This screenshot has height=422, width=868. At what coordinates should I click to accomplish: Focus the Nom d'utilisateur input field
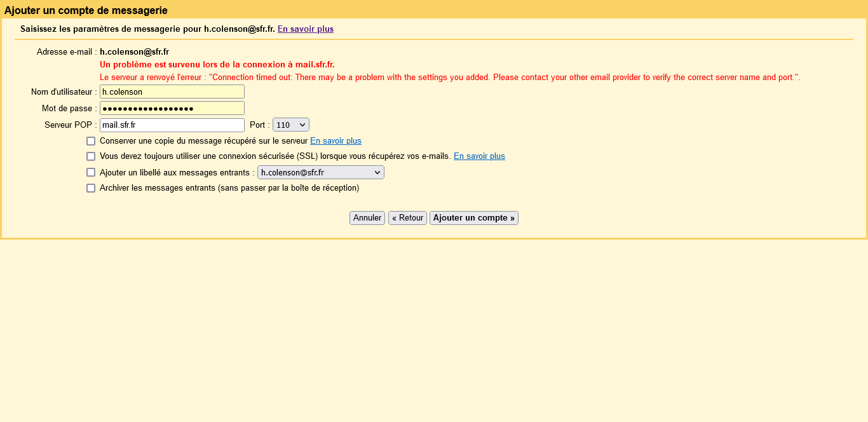(172, 92)
